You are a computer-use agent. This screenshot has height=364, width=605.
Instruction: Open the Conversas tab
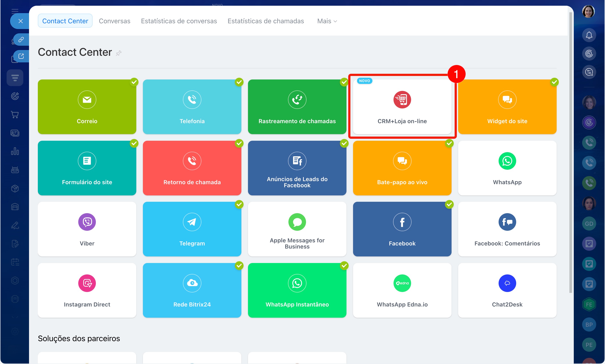coord(114,21)
